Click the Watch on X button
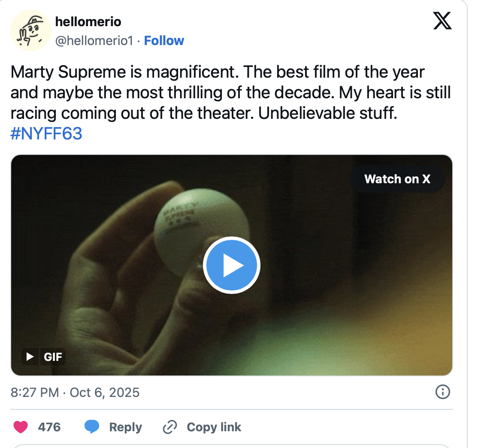The height and width of the screenshot is (448, 478). (x=397, y=179)
